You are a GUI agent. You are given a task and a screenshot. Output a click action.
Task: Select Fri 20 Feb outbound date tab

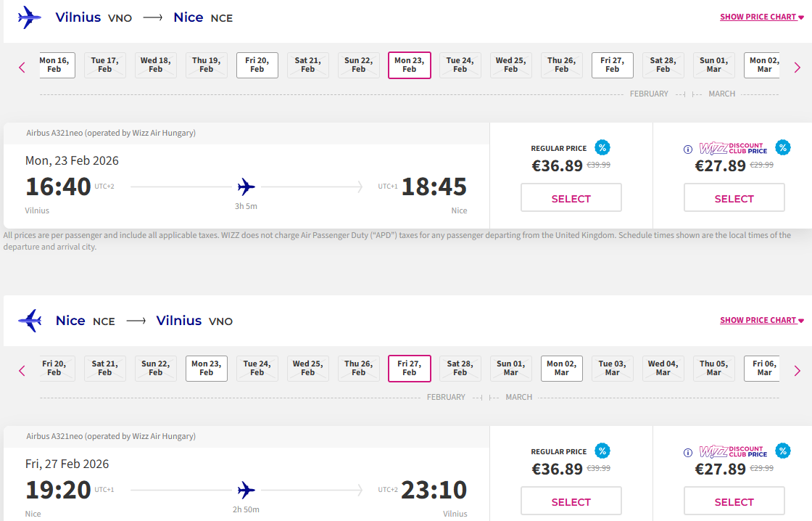point(257,65)
